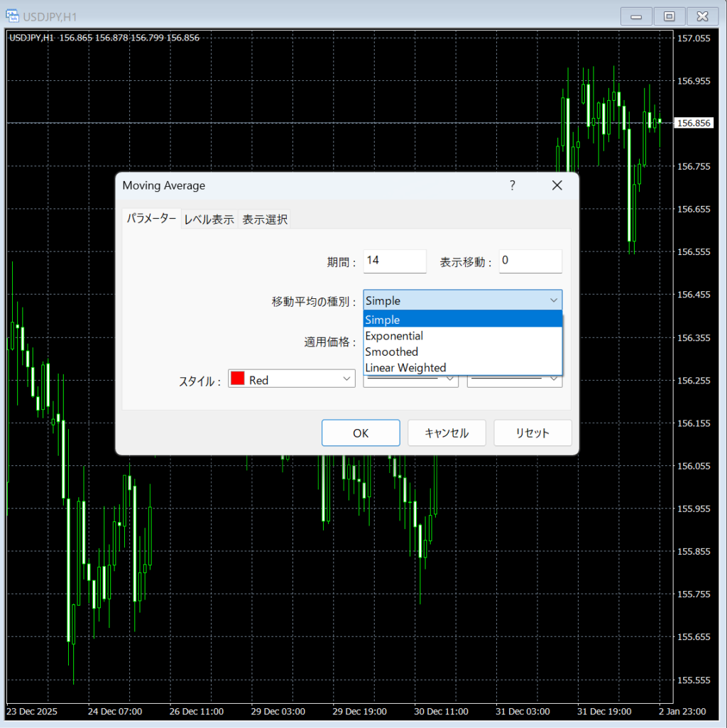Viewport: 727px width, 728px height.
Task: Close the Moving Average dialog
Action: coord(557,185)
